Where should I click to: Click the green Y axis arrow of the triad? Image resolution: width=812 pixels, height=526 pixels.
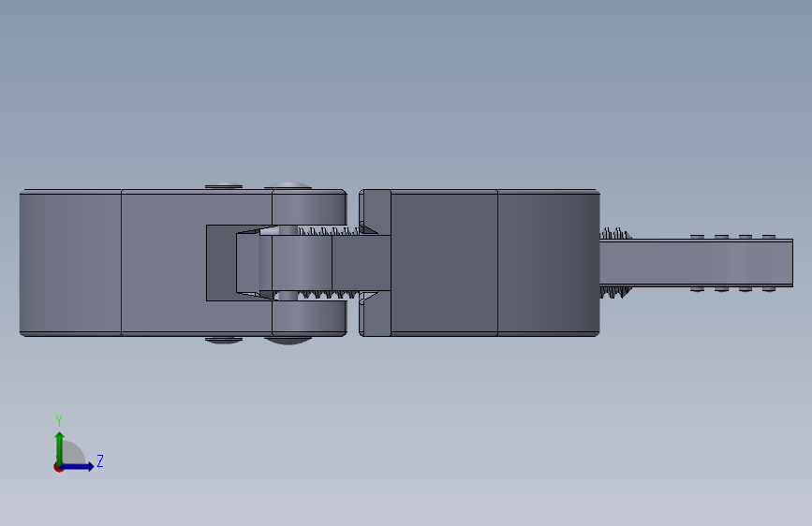click(59, 448)
